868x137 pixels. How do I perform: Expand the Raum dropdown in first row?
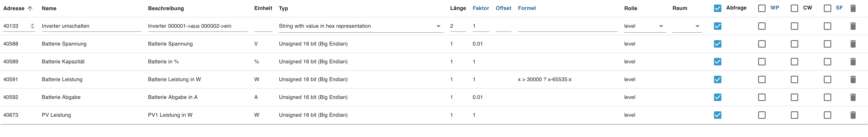(x=697, y=26)
